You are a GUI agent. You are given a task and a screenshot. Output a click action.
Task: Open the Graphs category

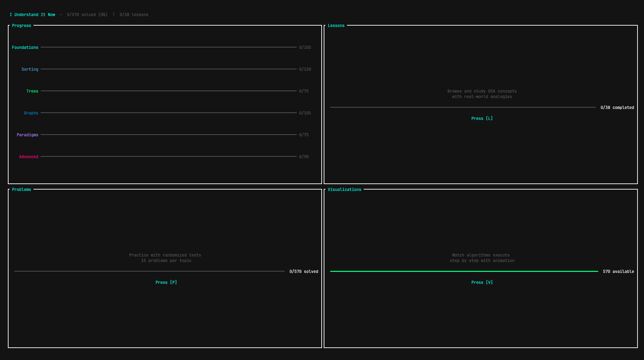coord(31,113)
